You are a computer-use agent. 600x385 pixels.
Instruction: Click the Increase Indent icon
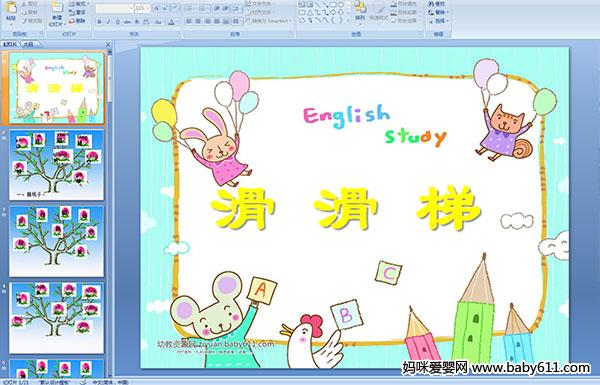click(226, 8)
